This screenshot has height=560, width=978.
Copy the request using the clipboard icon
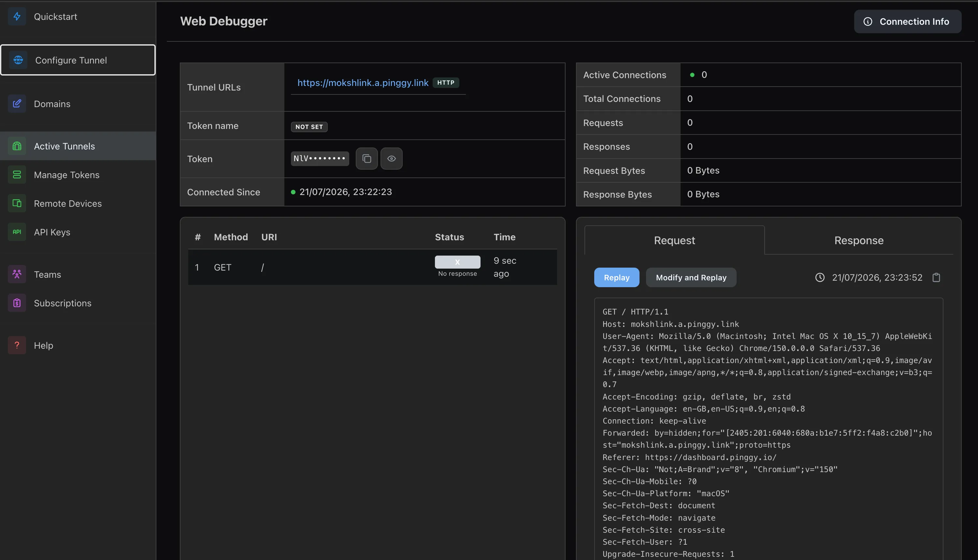pos(936,277)
